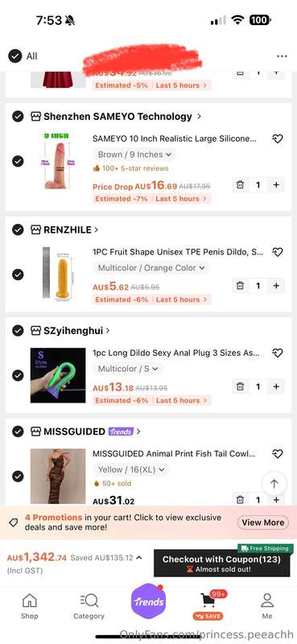Delete the RENZHILE item using the trash icon
Screen dimensions: 297x644
tap(241, 286)
